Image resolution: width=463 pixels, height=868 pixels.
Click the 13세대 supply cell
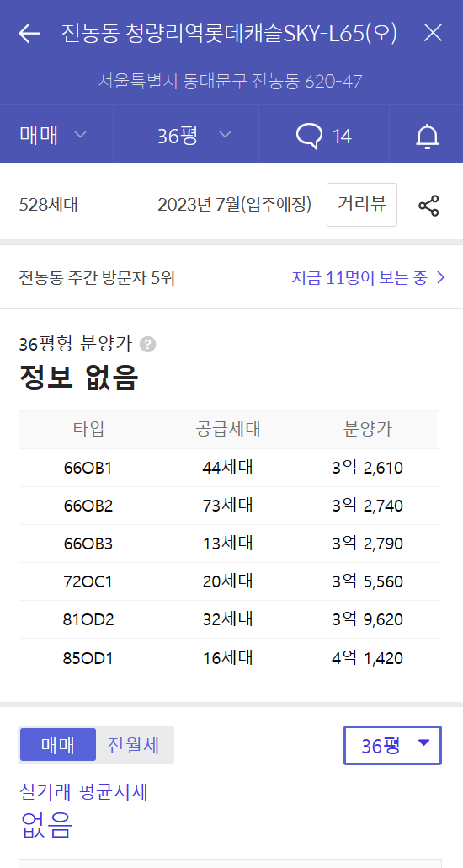[x=228, y=544]
